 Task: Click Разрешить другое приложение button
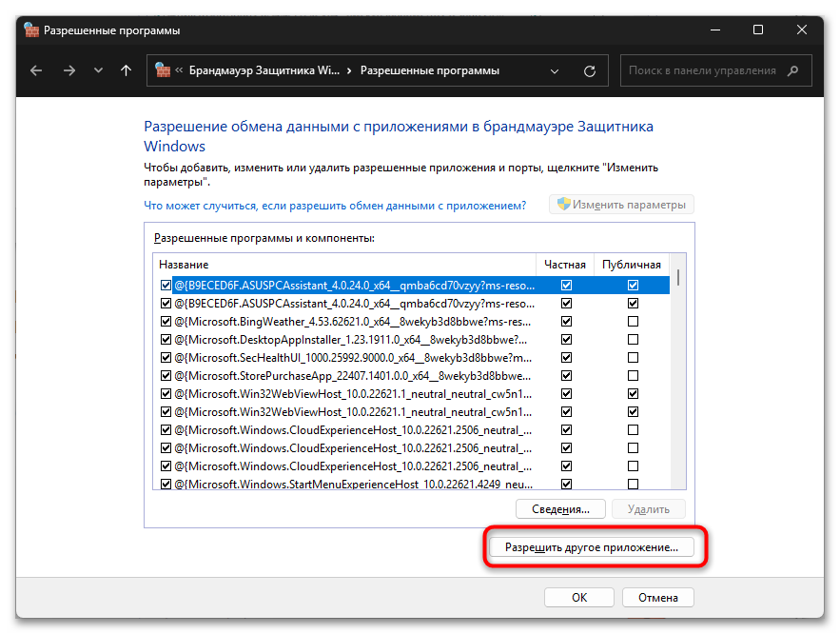[592, 547]
